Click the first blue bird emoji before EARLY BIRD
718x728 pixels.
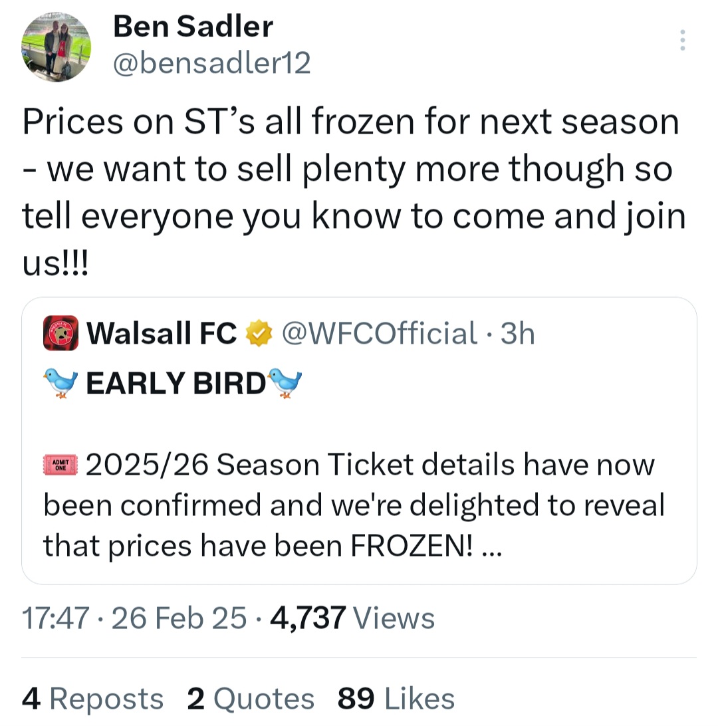pos(60,383)
